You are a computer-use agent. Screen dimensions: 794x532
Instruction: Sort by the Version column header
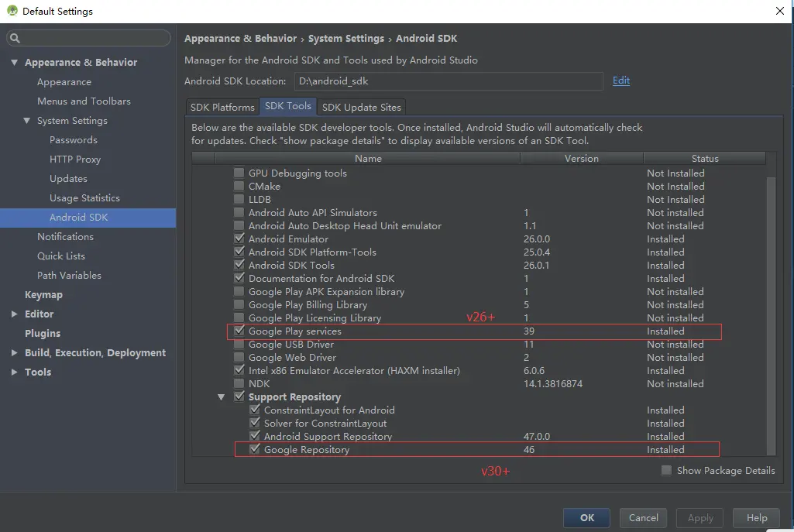point(582,159)
